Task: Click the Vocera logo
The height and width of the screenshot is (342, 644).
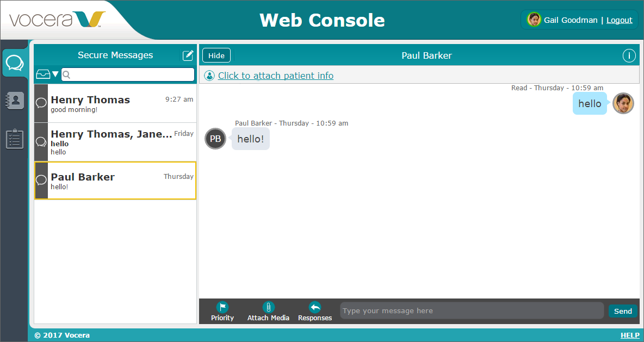Action: click(x=57, y=20)
